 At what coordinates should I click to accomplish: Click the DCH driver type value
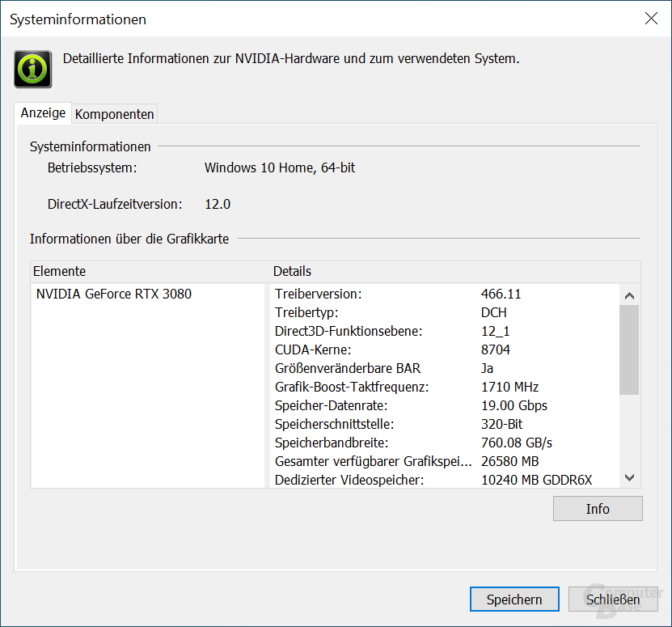tap(494, 312)
